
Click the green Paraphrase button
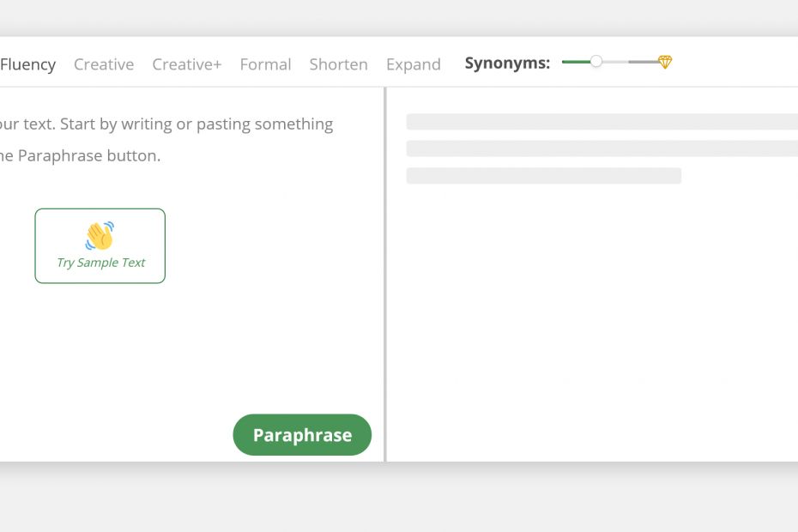click(x=302, y=435)
